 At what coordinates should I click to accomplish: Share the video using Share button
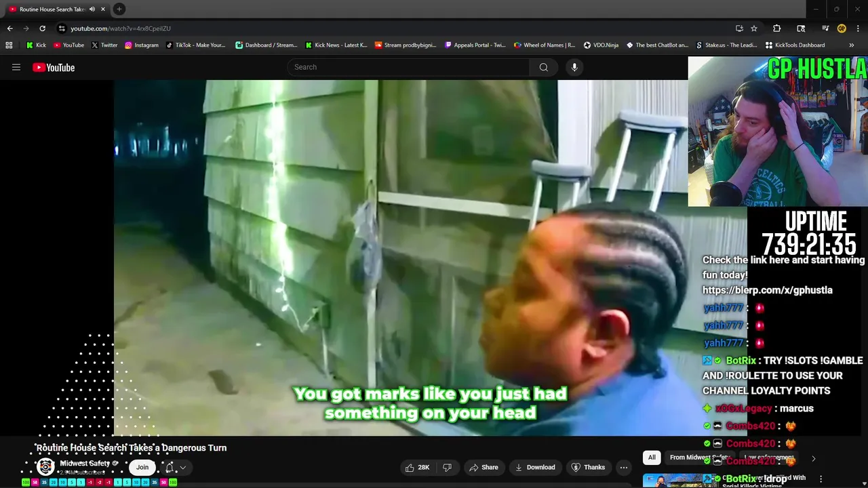484,467
